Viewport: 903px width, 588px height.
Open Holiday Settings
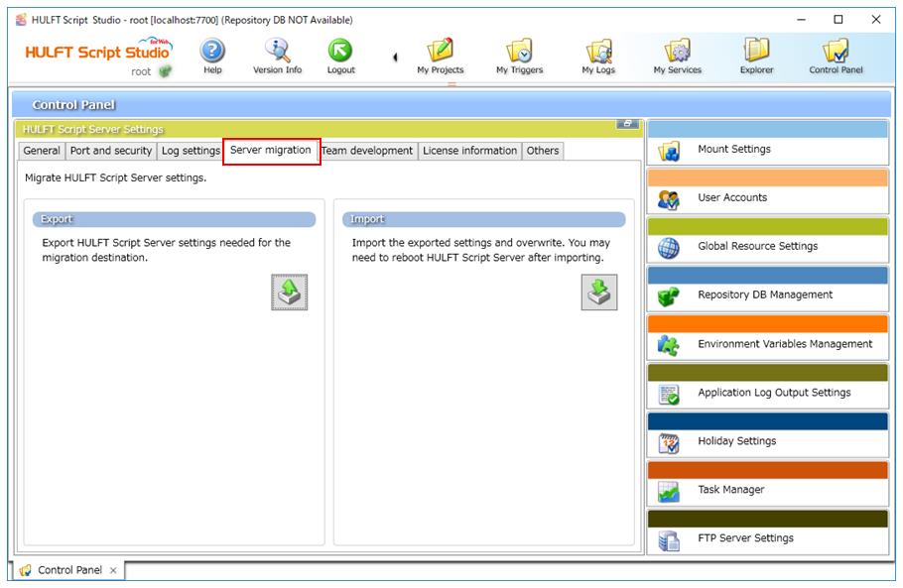click(768, 435)
